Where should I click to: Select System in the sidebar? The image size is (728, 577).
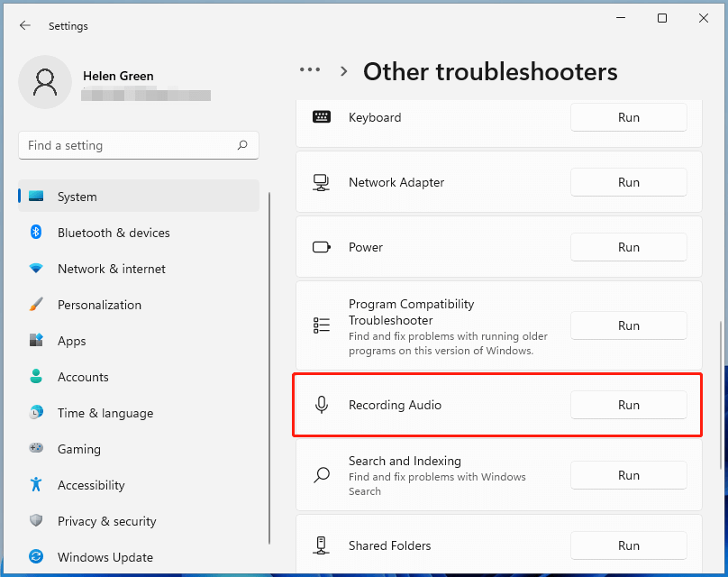tap(77, 197)
